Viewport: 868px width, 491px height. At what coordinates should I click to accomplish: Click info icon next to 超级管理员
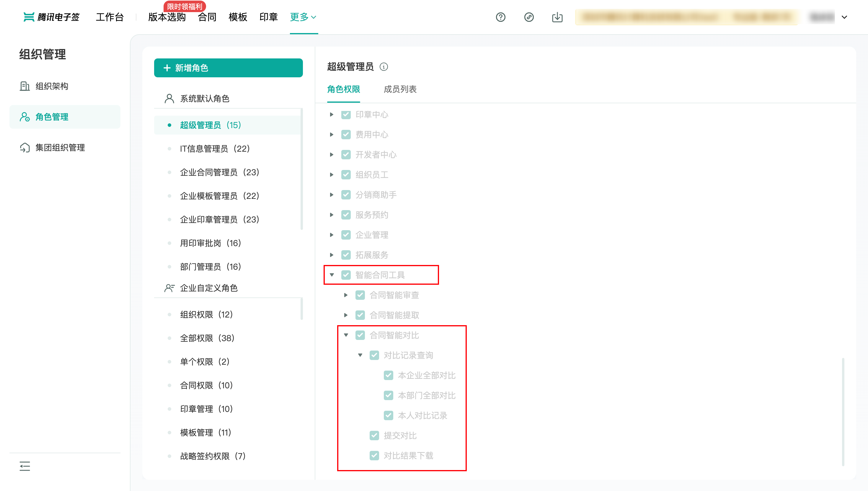[x=384, y=67]
